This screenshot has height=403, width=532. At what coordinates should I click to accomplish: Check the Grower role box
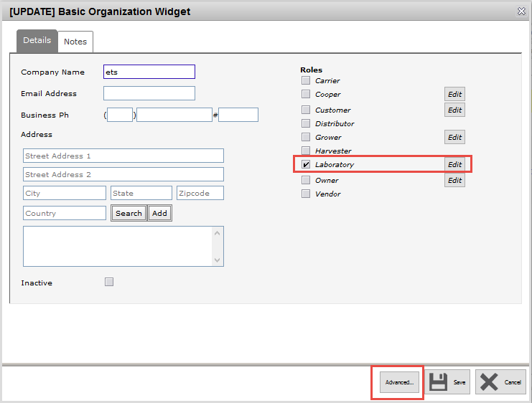(306, 137)
